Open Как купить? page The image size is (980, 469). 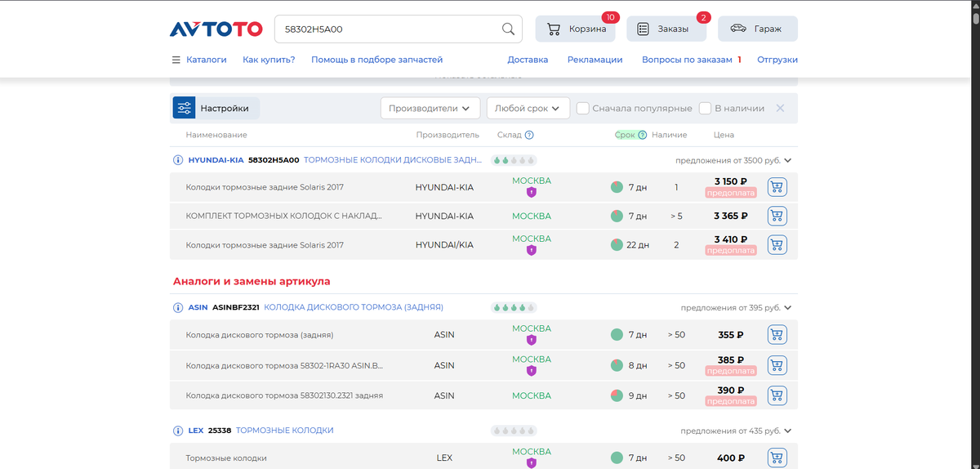[x=269, y=60]
